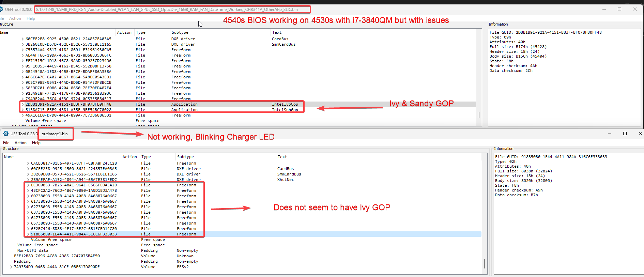Select the 64738093-E55B-414B file row
This screenshot has width=644, height=277.
click(242, 218)
